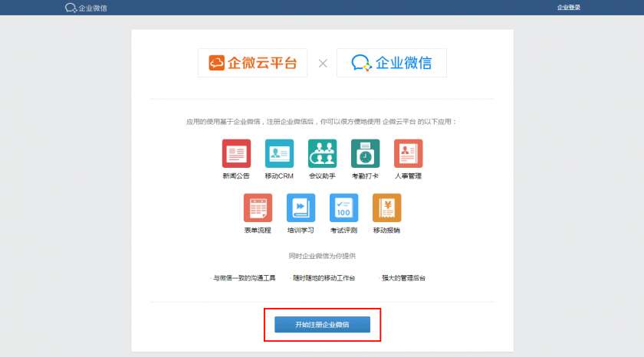Click the 与微信一致的沟通工具 text

coord(244,278)
